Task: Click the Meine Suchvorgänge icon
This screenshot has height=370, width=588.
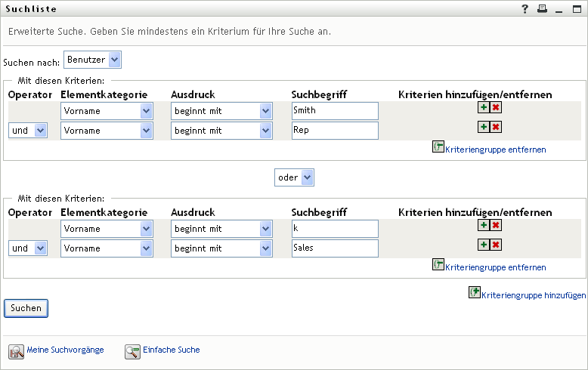Action: pos(16,352)
